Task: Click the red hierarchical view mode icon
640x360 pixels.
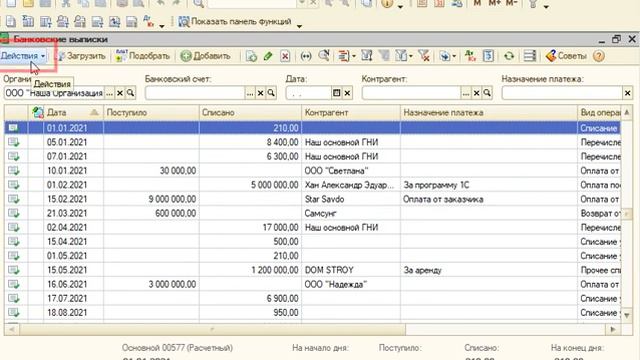Action: point(344,56)
